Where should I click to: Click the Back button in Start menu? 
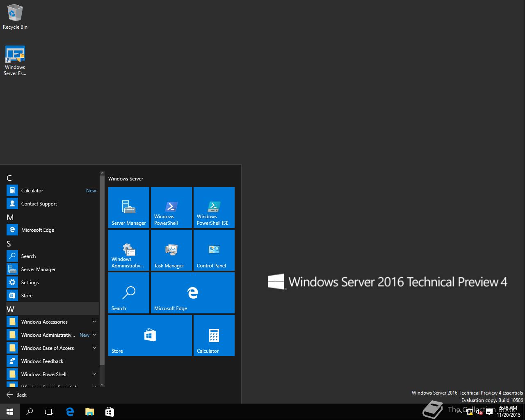click(17, 395)
